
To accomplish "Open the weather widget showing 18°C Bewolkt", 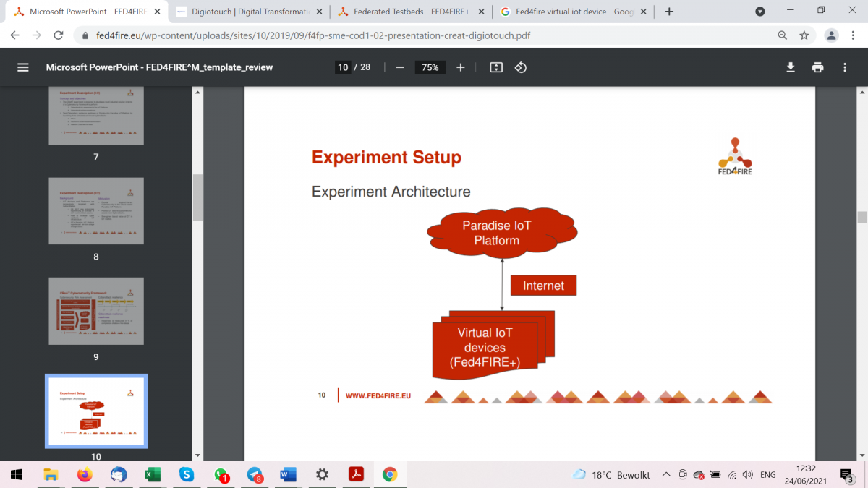I will click(x=611, y=475).
